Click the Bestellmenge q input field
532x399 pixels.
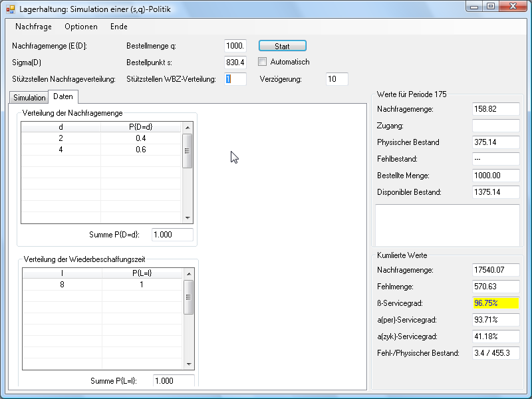pos(235,46)
